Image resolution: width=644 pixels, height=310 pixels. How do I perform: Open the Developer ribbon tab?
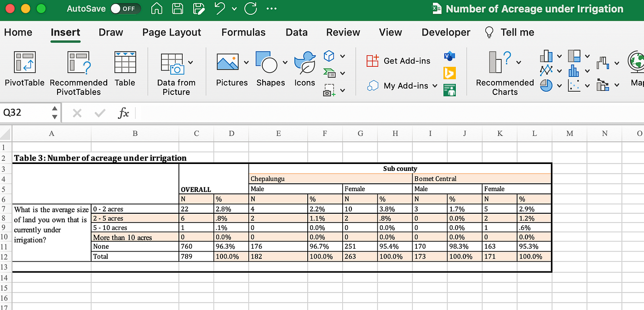[x=446, y=32]
